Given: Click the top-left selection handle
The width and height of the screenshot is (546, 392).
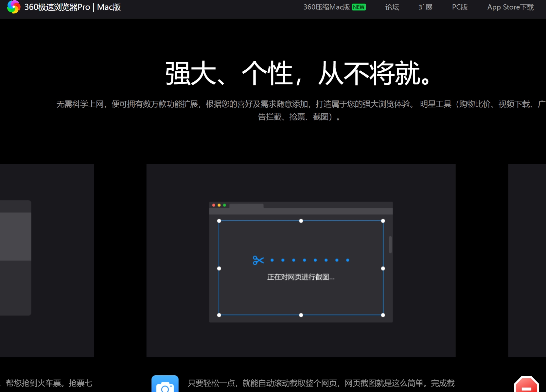Looking at the screenshot, I should (219, 221).
